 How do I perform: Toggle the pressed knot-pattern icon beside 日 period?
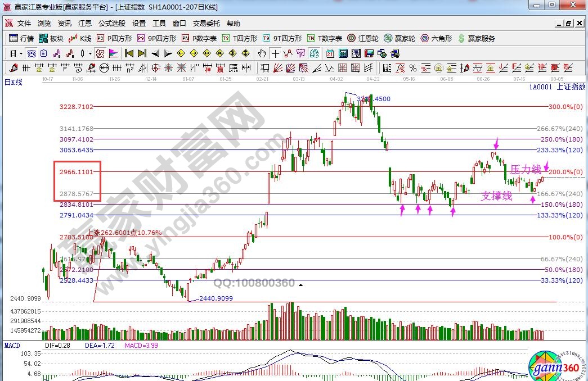[x=32, y=53]
